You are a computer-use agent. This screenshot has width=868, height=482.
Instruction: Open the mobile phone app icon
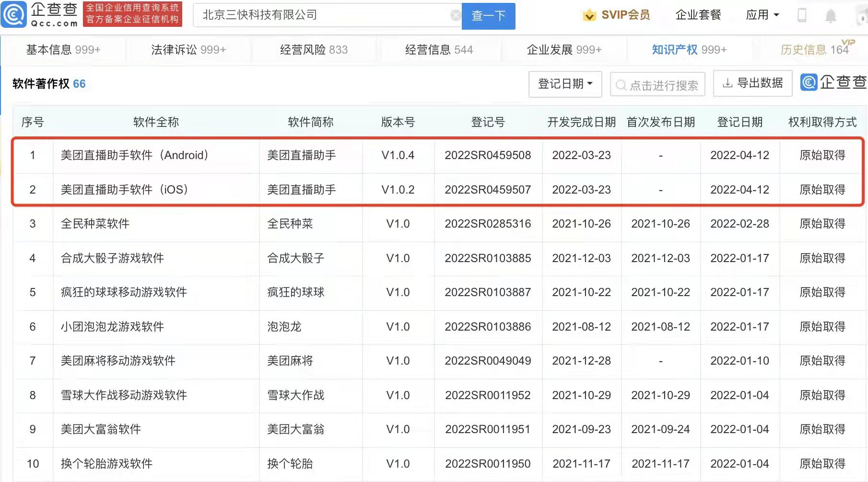tap(802, 15)
